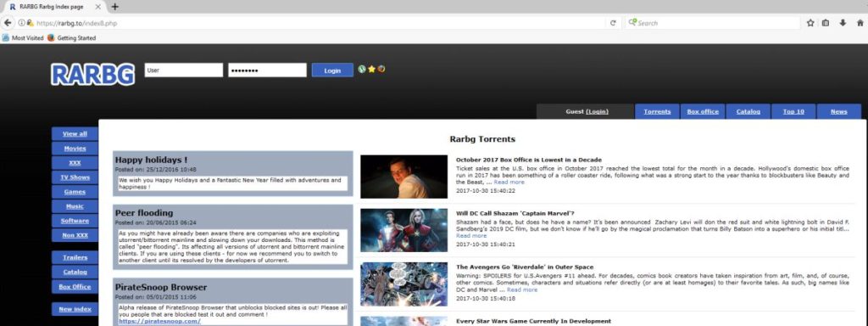
Task: Select Movies in the sidebar
Action: pos(75,148)
